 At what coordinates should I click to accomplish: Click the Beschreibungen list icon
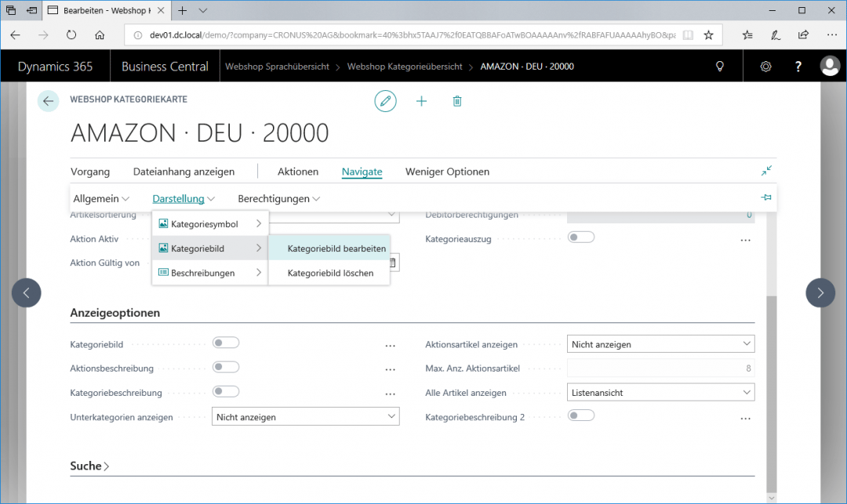click(163, 272)
